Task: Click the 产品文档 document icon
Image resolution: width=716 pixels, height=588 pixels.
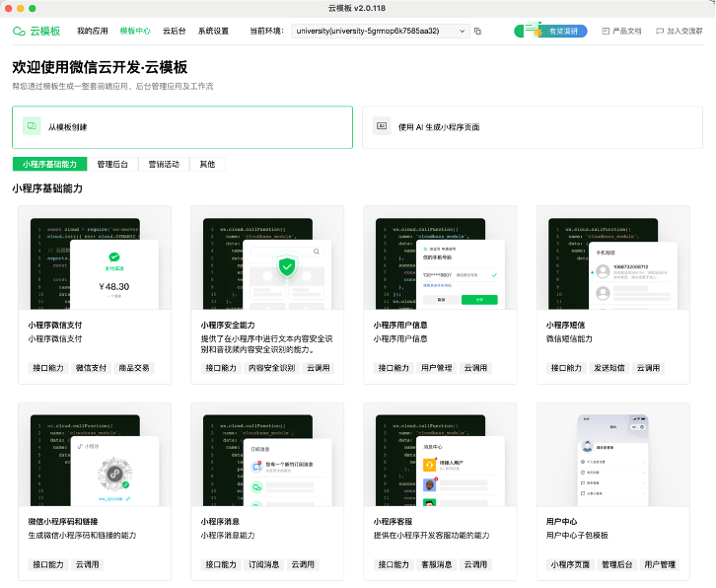Action: point(606,31)
